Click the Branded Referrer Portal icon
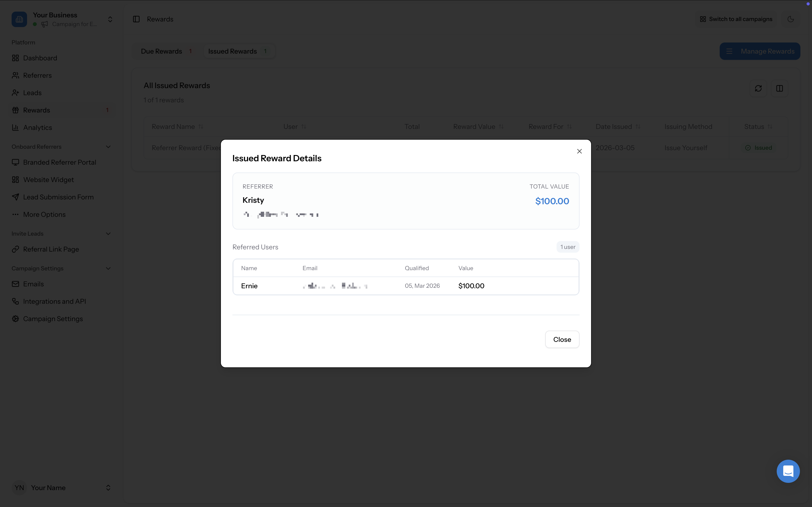The width and height of the screenshot is (812, 507). pyautogui.click(x=15, y=162)
